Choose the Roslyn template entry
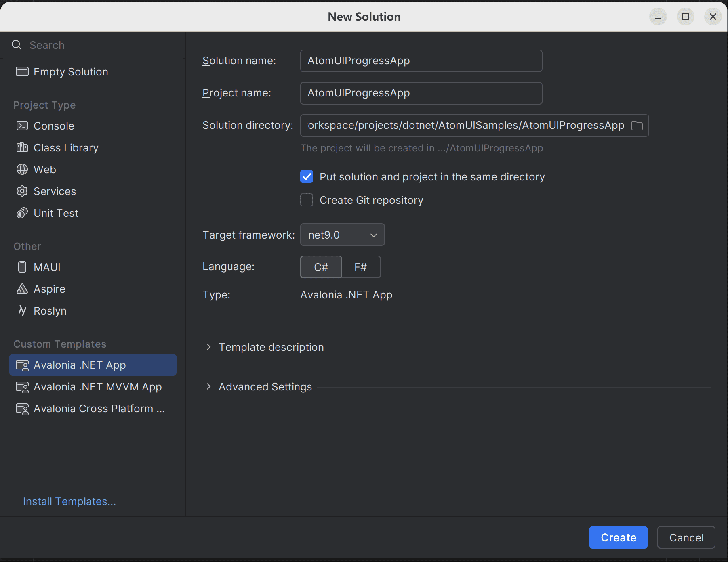 (93, 310)
